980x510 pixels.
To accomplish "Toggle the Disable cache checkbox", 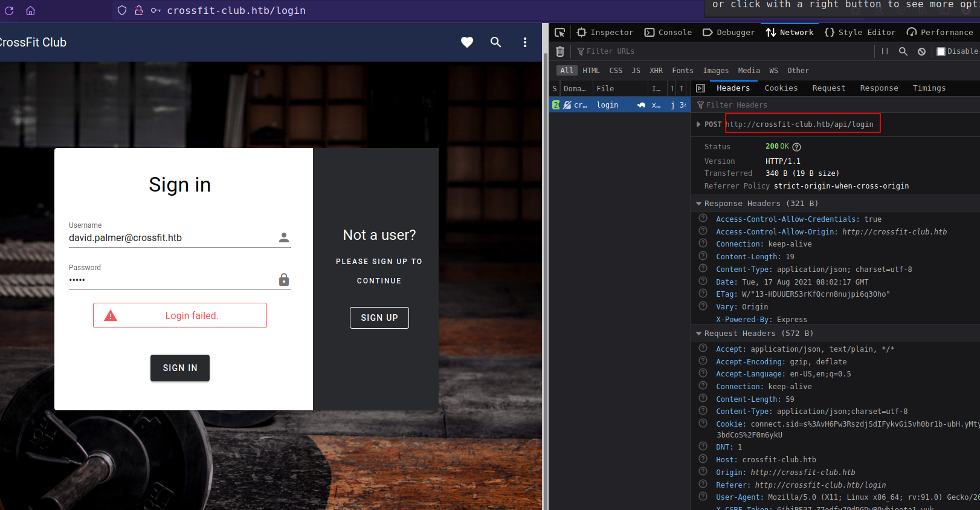I will pyautogui.click(x=941, y=51).
